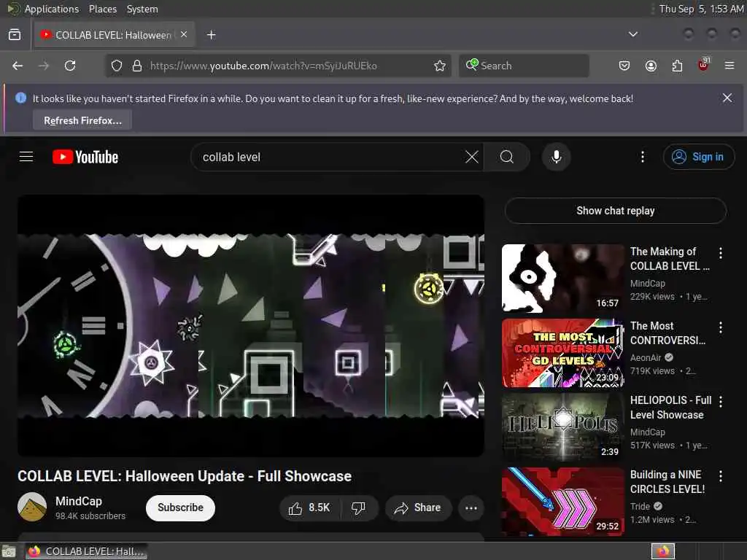
Task: Open MindCap channel name link
Action: tap(79, 502)
